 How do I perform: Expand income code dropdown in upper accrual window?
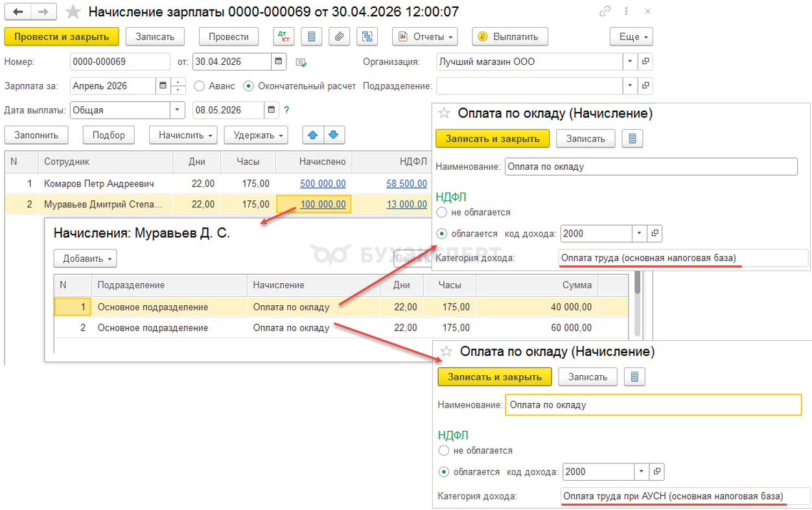(640, 233)
